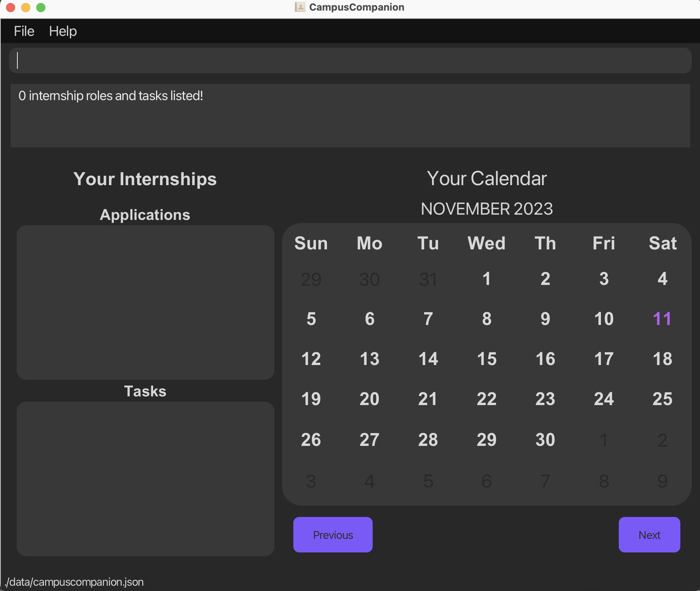Select November 10 on the calendar
The height and width of the screenshot is (591, 700).
point(604,319)
